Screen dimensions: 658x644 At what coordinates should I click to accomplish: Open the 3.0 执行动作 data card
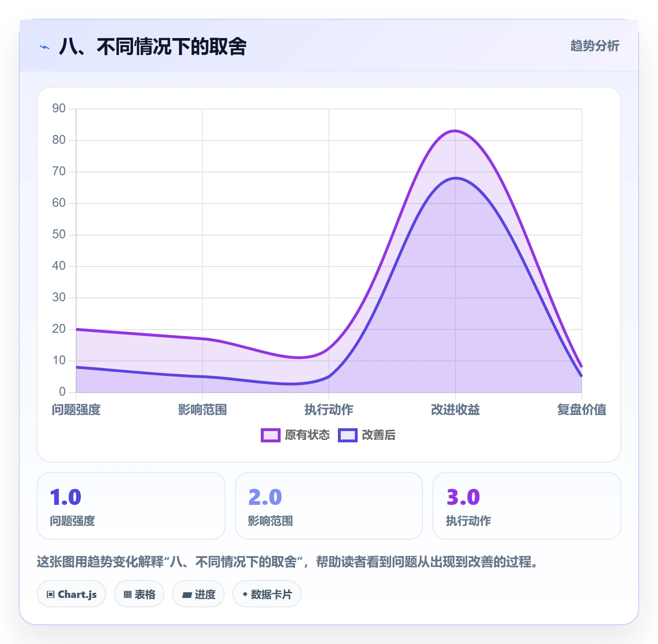point(527,506)
